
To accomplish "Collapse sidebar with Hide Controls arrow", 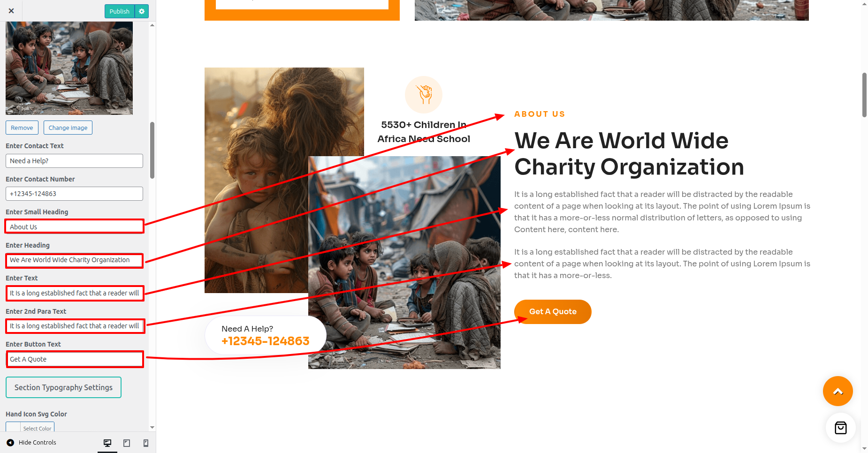I will point(10,443).
